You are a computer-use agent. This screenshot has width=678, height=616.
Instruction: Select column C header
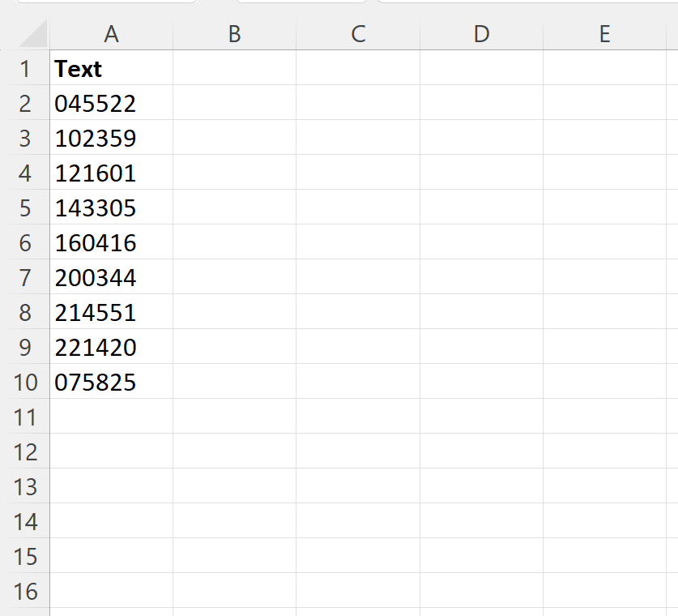(357, 34)
